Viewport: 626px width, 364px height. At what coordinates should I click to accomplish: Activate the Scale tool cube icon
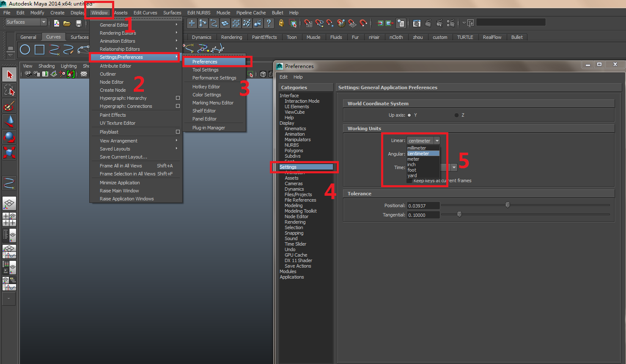pyautogui.click(x=9, y=152)
